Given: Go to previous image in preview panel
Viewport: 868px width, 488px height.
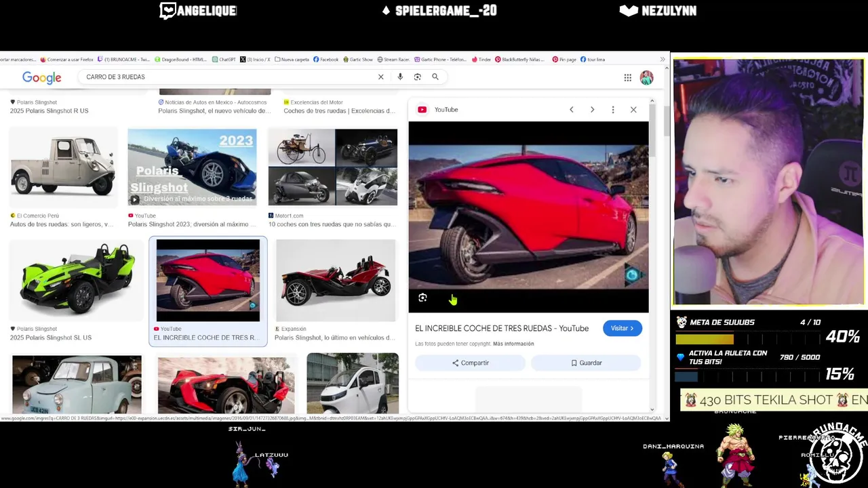Looking at the screenshot, I should coord(572,110).
